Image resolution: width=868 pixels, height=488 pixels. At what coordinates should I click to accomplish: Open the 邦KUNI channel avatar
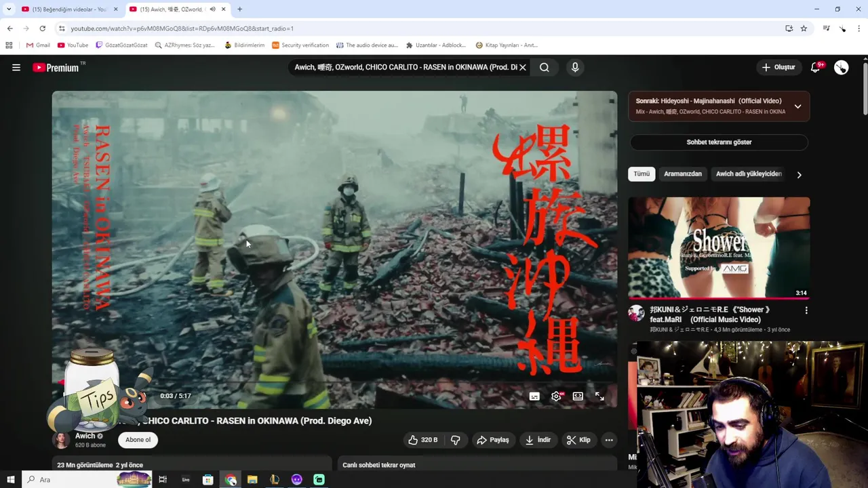pos(636,313)
